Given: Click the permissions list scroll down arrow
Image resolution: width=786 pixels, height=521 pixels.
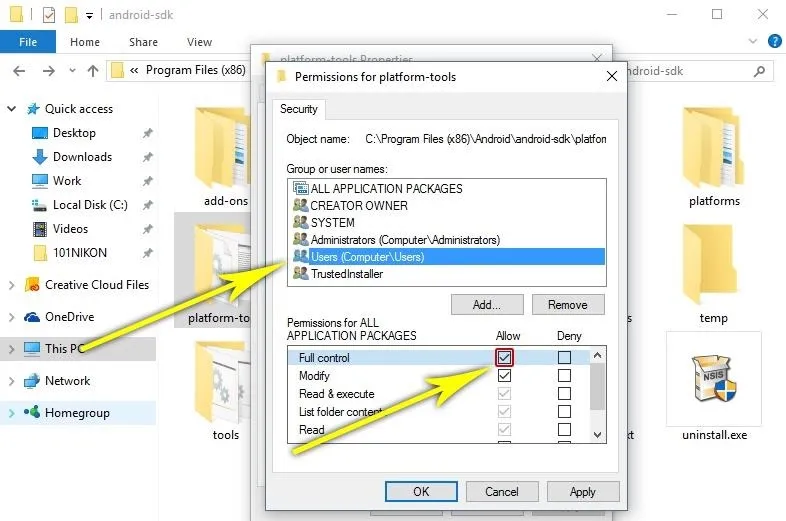Looking at the screenshot, I should (x=598, y=435).
